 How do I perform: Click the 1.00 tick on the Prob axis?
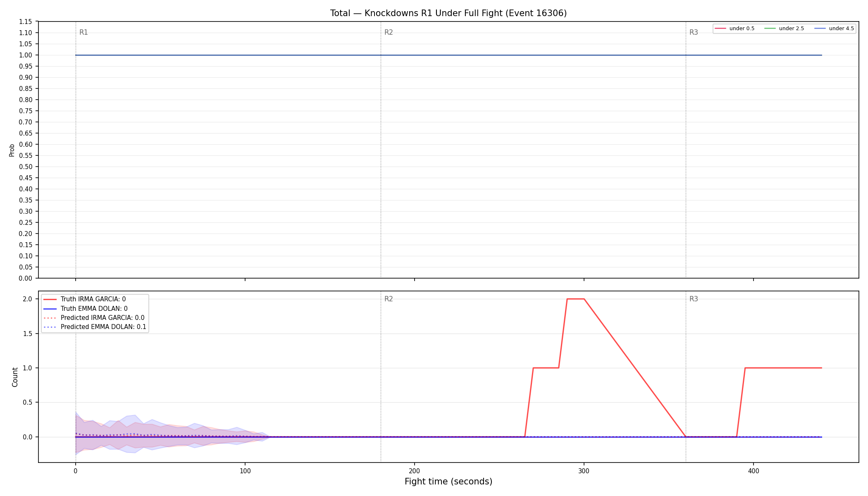(x=25, y=55)
